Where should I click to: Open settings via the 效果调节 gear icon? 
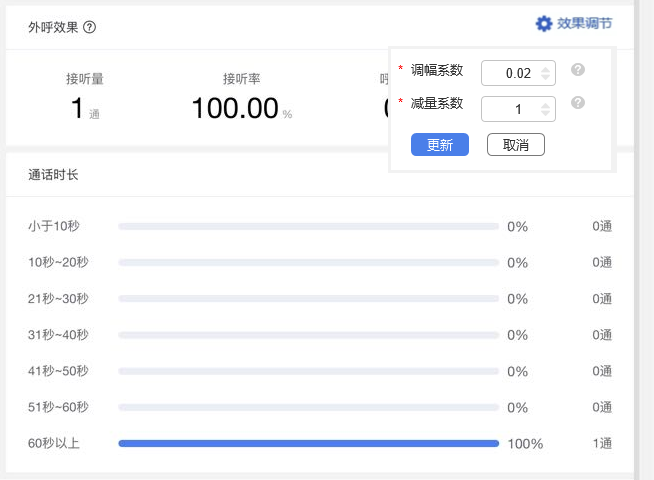coord(544,24)
